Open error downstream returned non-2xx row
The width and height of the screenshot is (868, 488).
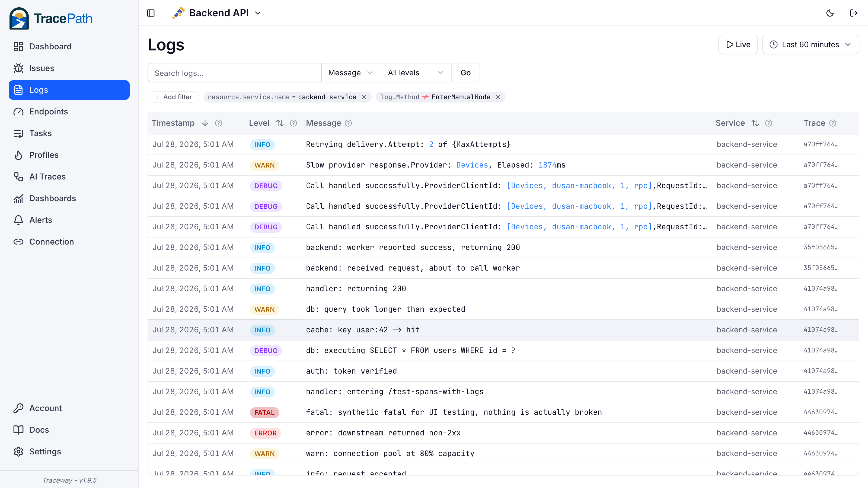tap(503, 433)
